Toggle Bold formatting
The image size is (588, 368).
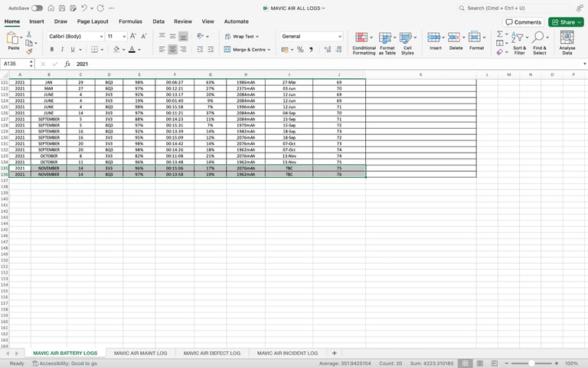click(x=52, y=49)
